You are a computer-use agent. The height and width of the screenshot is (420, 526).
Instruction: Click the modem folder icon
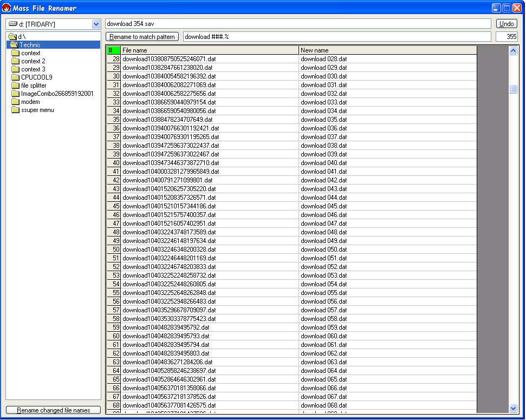(16, 102)
